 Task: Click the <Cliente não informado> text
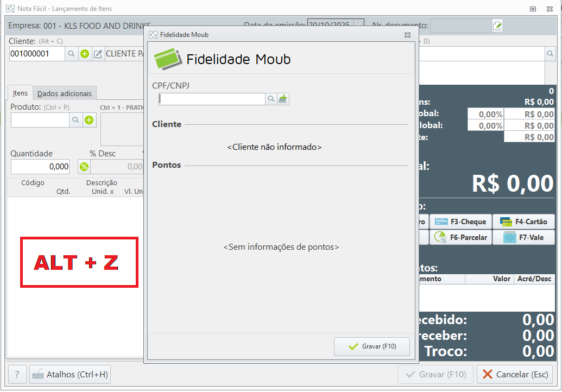274,147
